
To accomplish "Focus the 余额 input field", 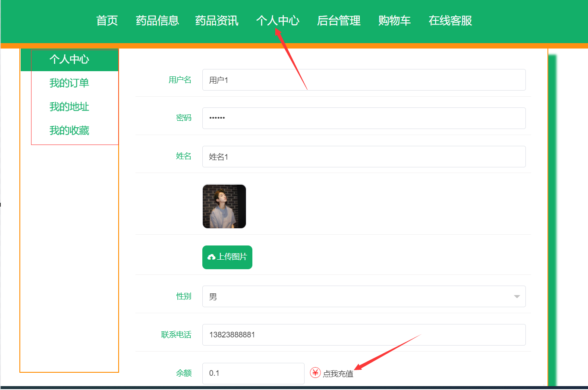I will pos(253,373).
